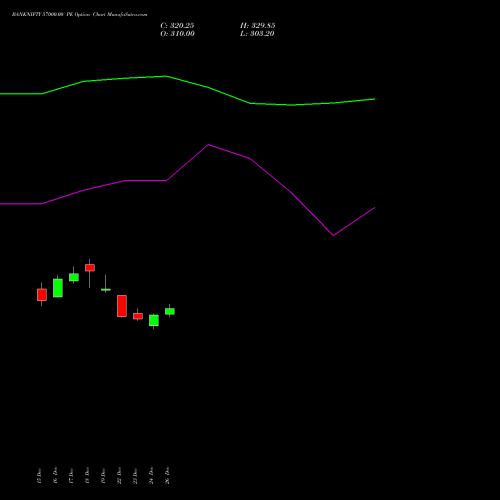Click the large red candlestick for 22 Dec
Viewport: 500px width, 500px height.
point(122,306)
